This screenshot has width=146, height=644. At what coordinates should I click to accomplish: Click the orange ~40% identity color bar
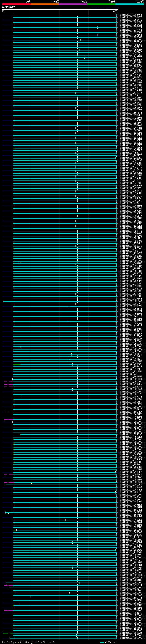45,4
